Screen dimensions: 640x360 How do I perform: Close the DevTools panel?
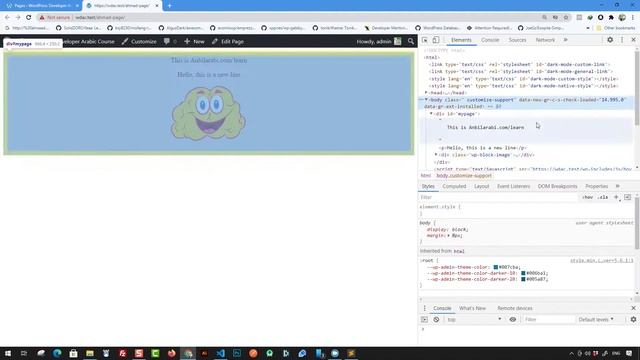633,40
